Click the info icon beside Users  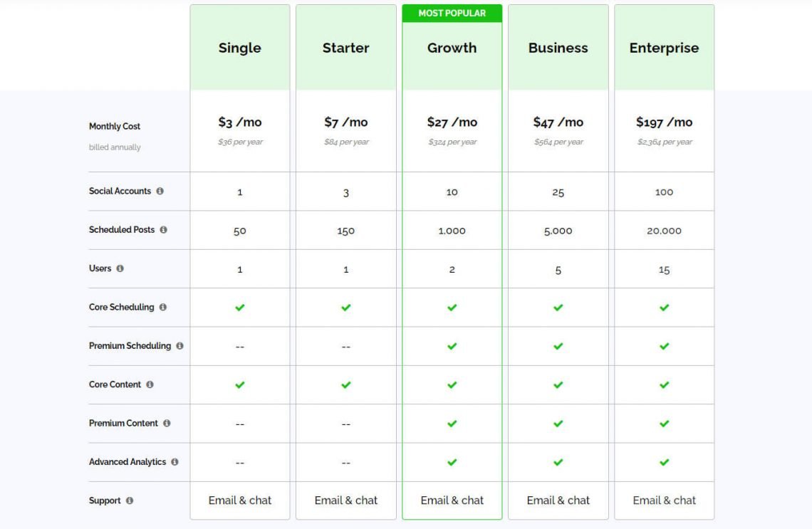coord(120,268)
